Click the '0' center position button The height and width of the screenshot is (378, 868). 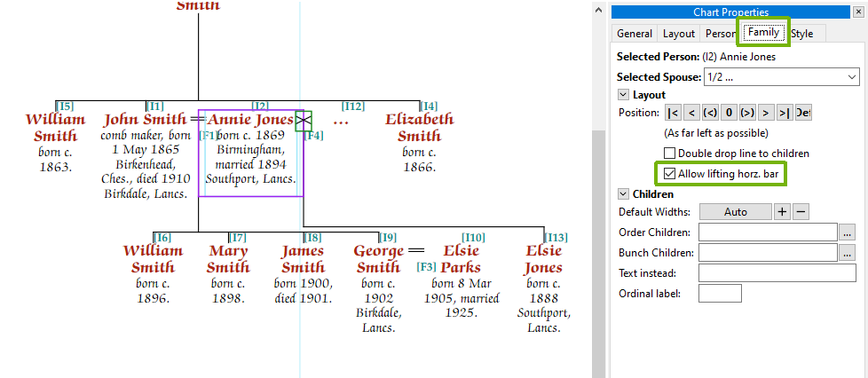click(729, 113)
